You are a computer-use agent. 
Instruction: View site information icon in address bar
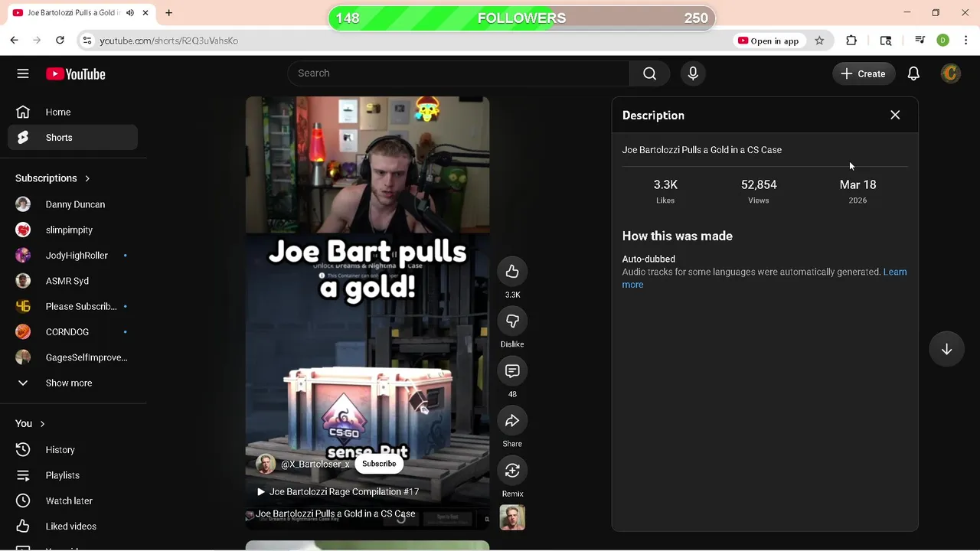pyautogui.click(x=87, y=41)
